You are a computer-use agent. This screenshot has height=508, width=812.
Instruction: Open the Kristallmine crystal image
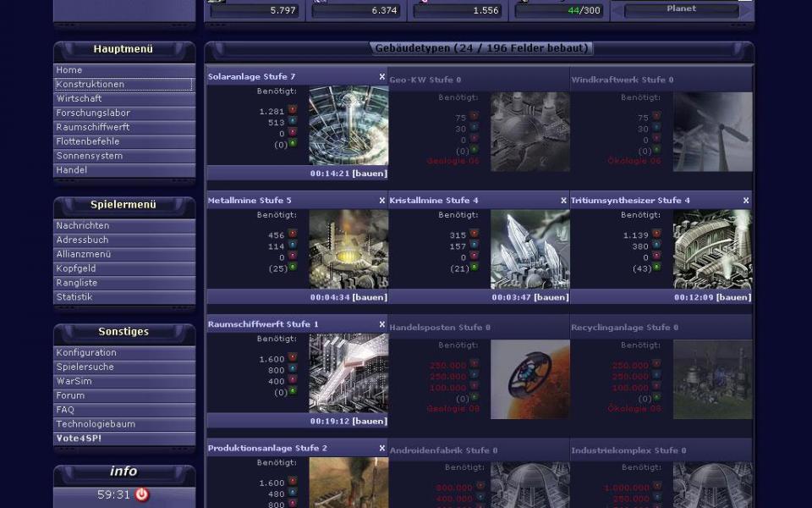[530, 249]
